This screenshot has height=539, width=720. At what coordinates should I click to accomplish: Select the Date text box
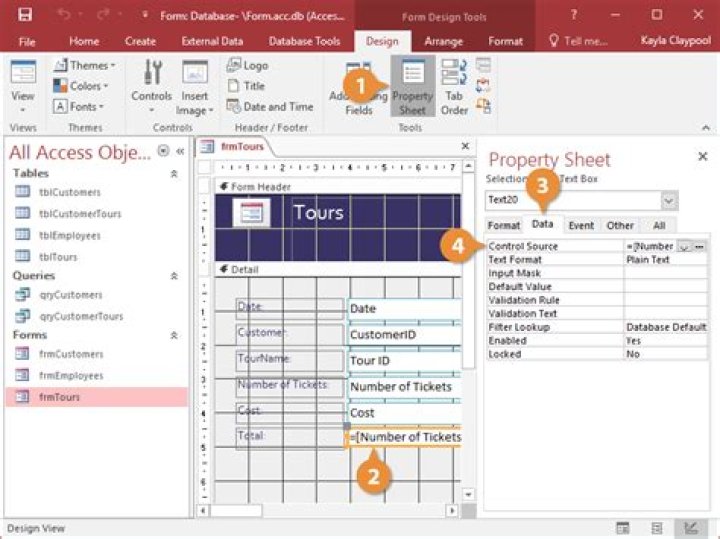point(404,309)
